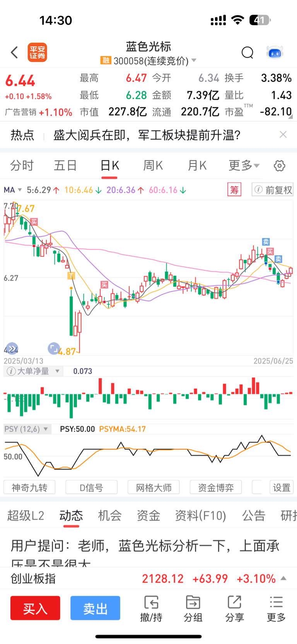
Task: Tap the topmost blue 卖 signal marker
Action: coord(266,242)
